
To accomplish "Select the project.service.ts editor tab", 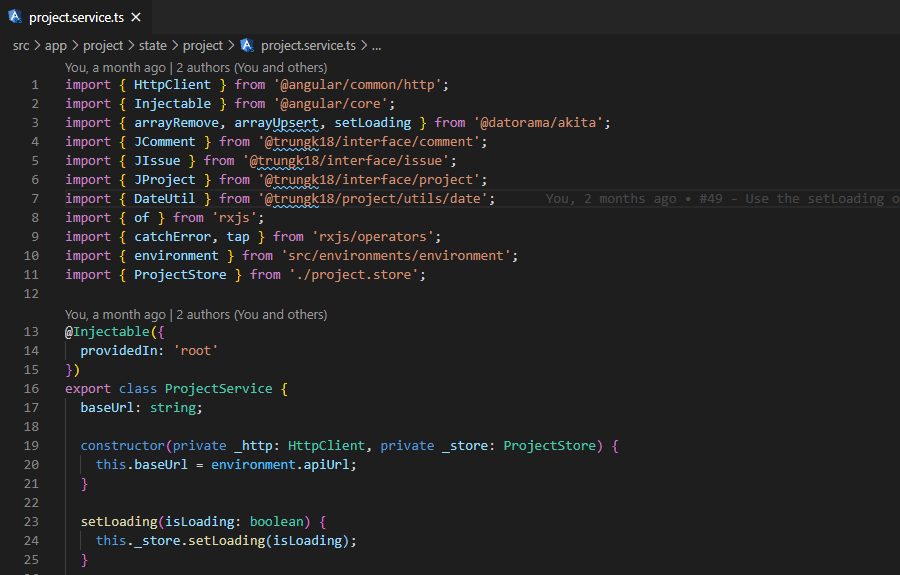I will [x=76, y=17].
